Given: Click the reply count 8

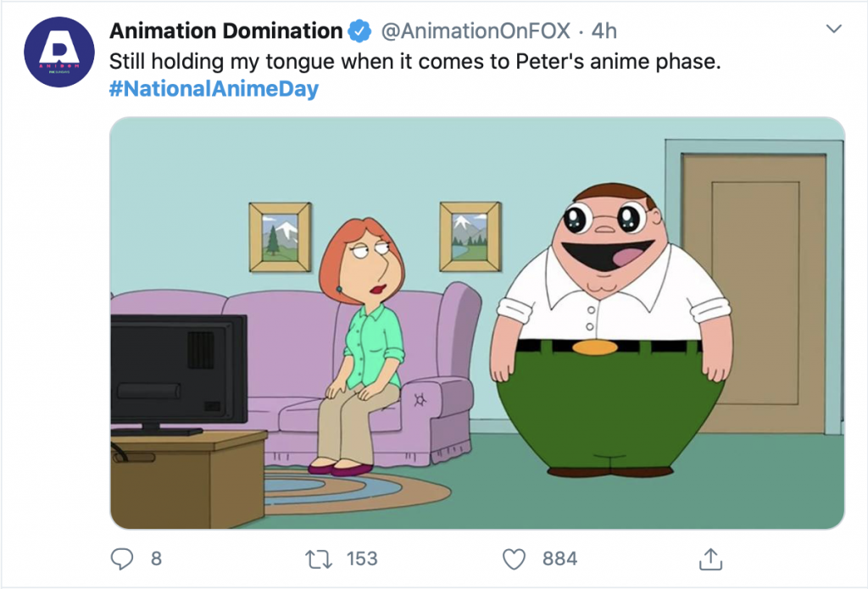Looking at the screenshot, I should [x=156, y=558].
